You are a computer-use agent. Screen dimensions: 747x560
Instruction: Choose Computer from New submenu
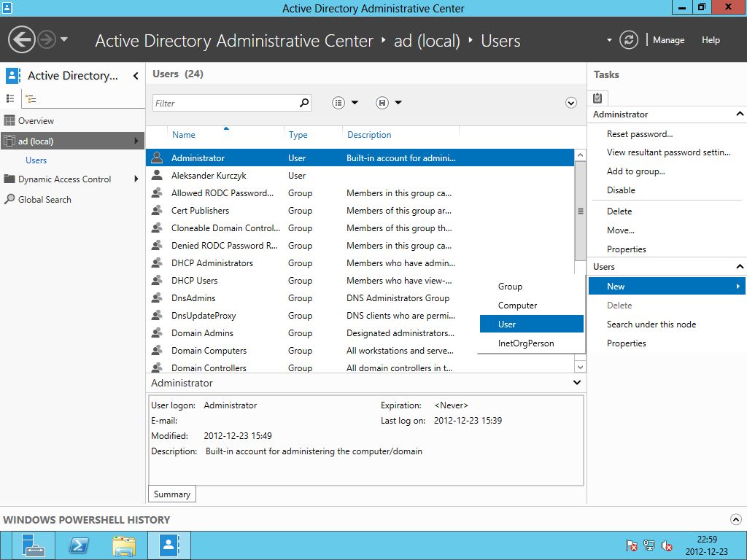531,306
